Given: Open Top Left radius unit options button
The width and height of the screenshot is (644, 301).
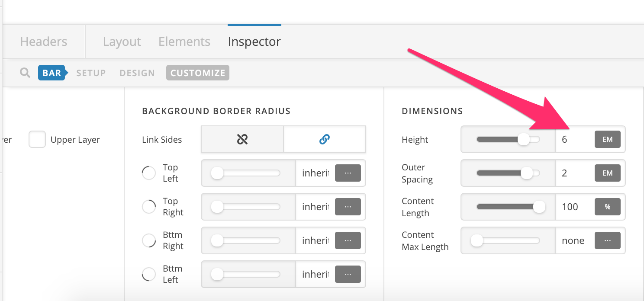Looking at the screenshot, I should pos(348,173).
